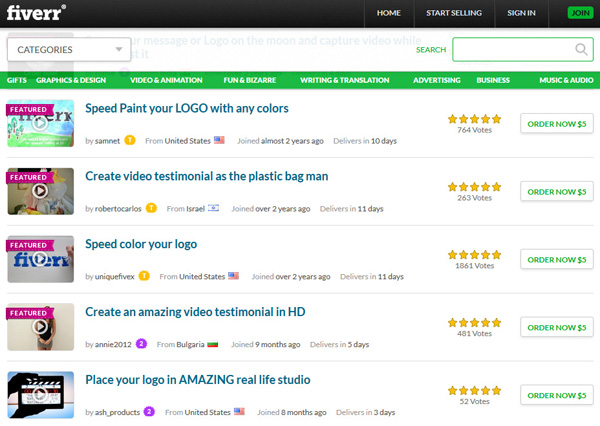Order the amazing video testimonial HD gig

557,327
